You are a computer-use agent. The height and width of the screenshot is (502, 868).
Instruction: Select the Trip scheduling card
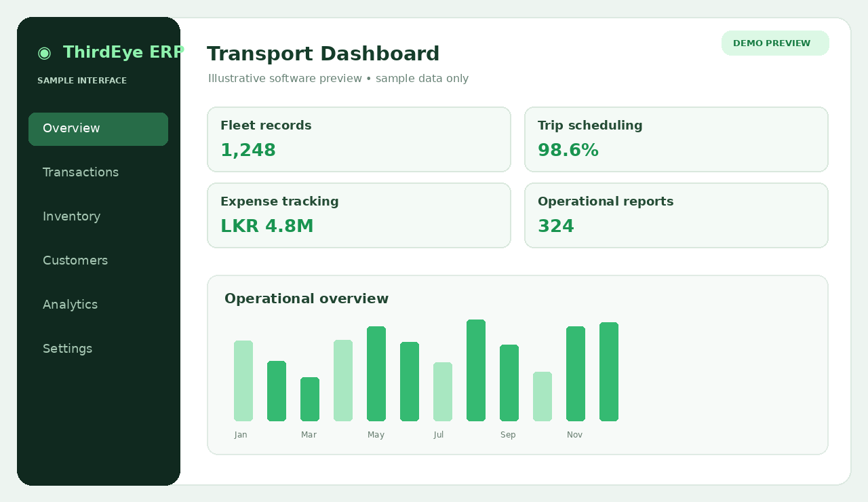coord(676,139)
